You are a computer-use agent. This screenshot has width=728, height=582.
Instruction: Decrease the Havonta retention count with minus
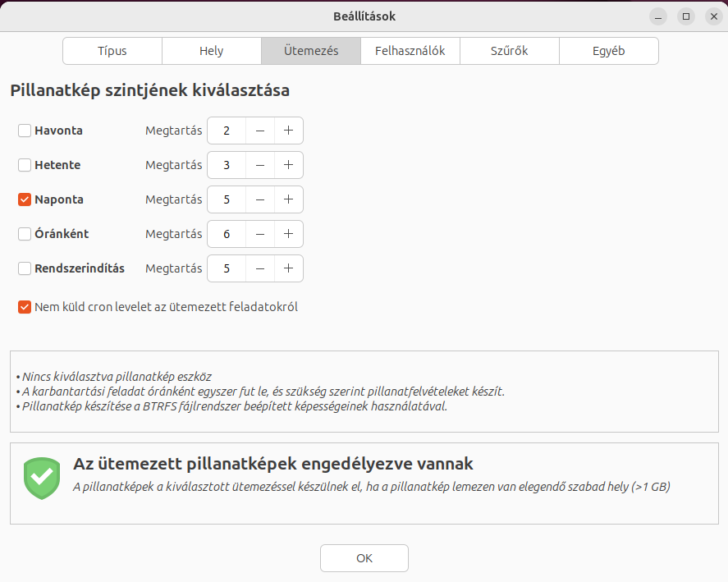[259, 131]
